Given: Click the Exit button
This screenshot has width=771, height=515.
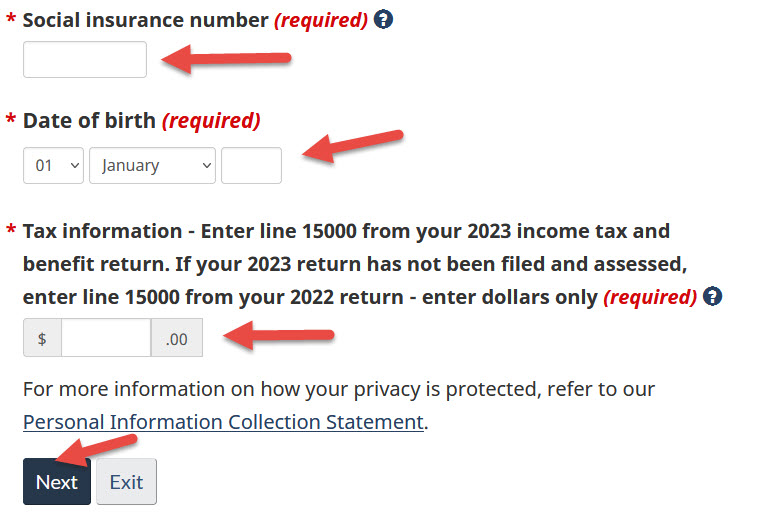Looking at the screenshot, I should pyautogui.click(x=126, y=482).
